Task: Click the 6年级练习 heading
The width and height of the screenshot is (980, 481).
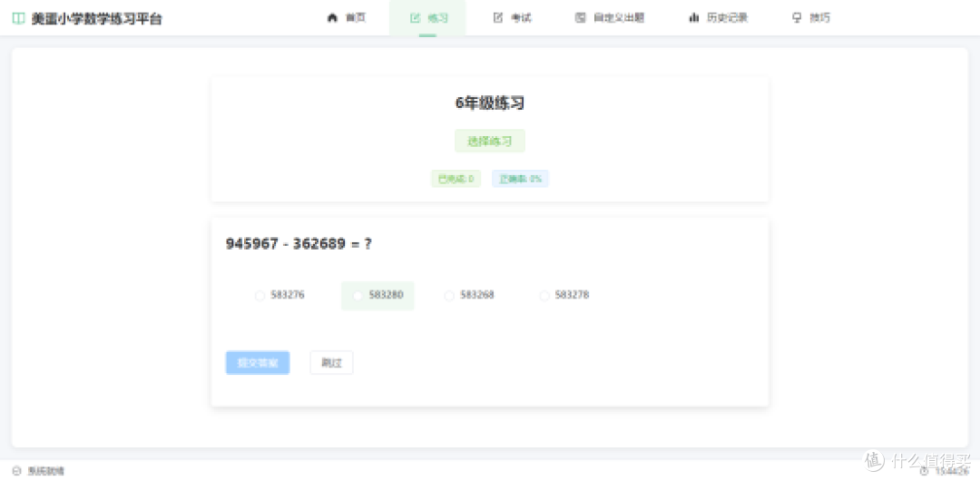Action: [x=490, y=103]
